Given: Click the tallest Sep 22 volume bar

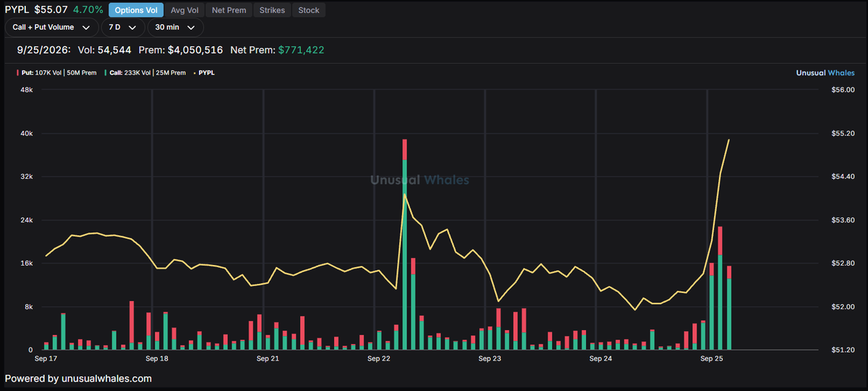Looking at the screenshot, I should [x=405, y=245].
